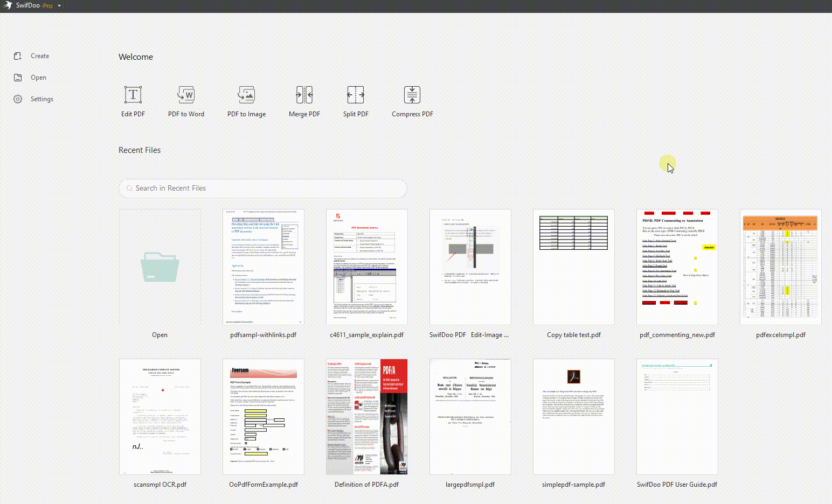Click the SwifDoo PDF User Guide.pdf file name
This screenshot has width=832, height=504.
click(677, 485)
